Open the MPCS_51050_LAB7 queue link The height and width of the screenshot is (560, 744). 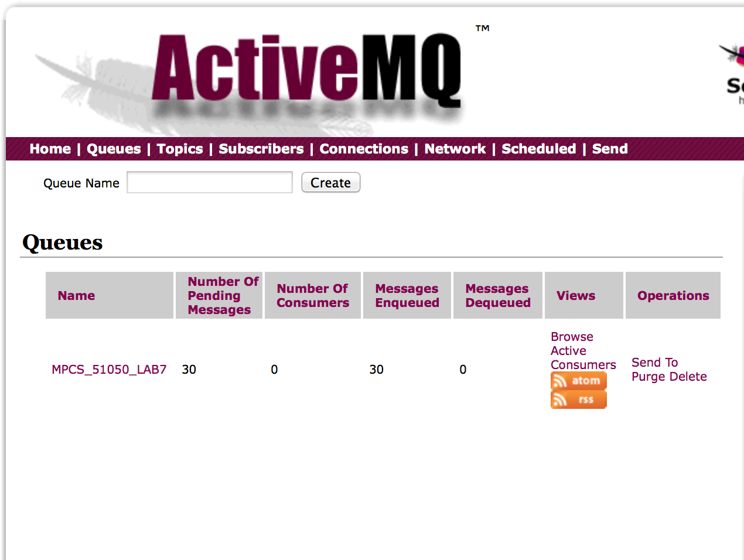click(x=109, y=370)
